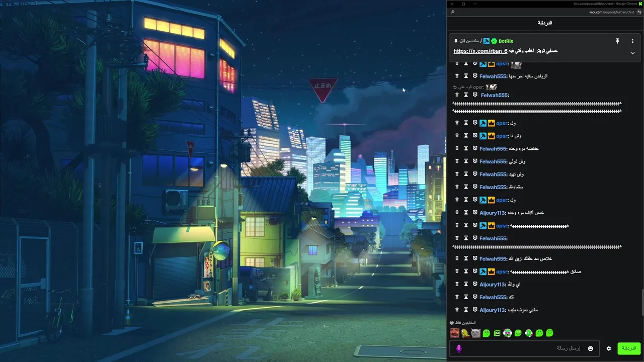Delete Felwah555's message "الرياض مافيه احر منها"
644x362 pixels.
click(457, 76)
